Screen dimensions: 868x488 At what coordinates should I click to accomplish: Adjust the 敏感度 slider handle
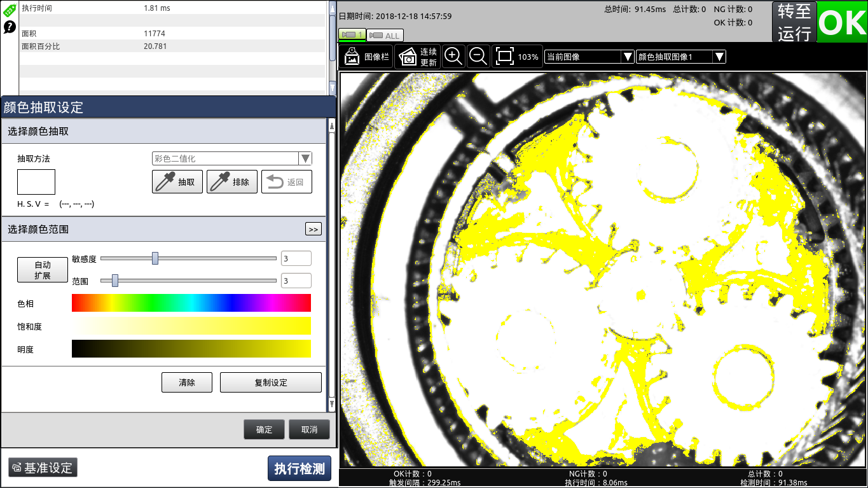(155, 258)
